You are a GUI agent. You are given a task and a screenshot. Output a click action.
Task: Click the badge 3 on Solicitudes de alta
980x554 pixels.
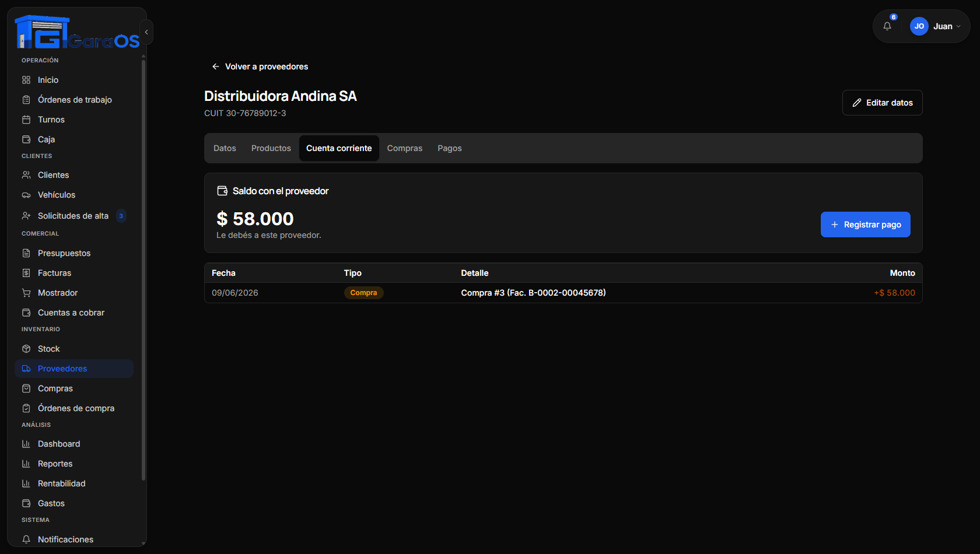pyautogui.click(x=121, y=216)
